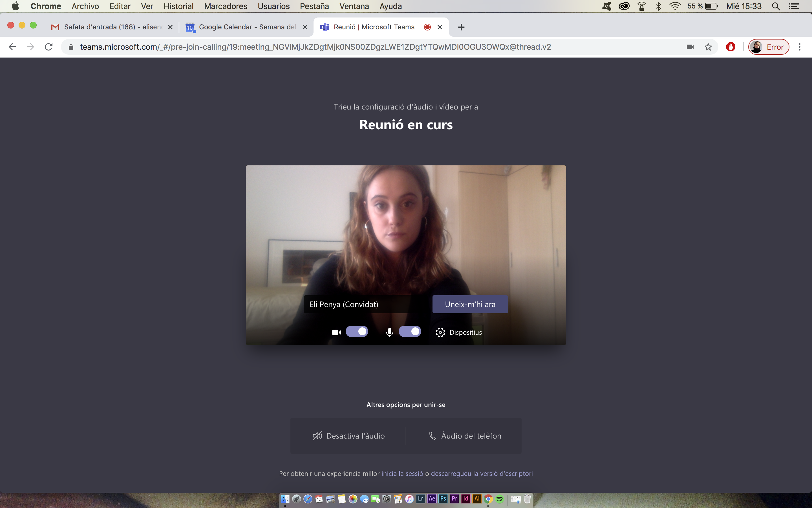Click the battery status indicator
Screen dimensions: 812x508
[702, 6]
